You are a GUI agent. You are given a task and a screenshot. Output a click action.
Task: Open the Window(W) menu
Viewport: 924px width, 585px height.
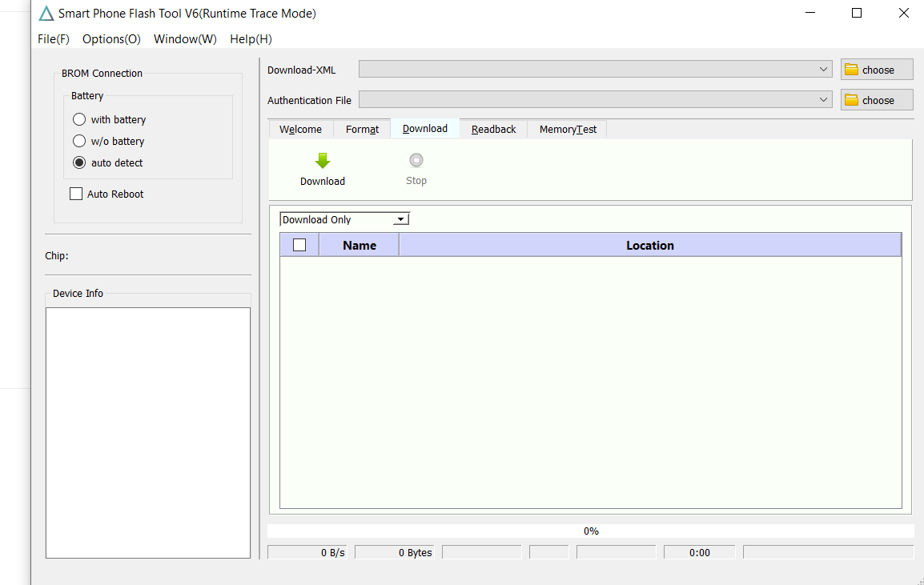point(185,39)
